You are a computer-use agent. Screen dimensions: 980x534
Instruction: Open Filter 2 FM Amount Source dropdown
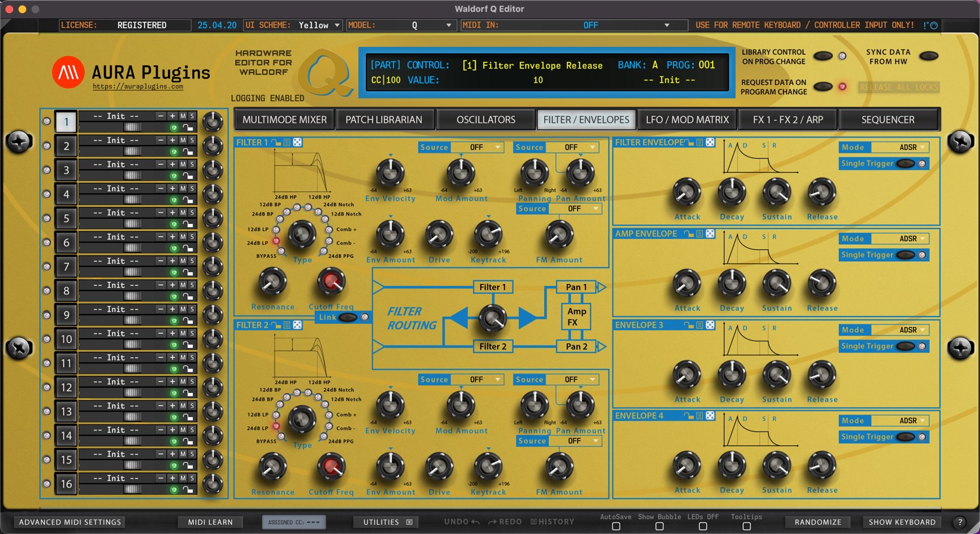click(x=575, y=441)
